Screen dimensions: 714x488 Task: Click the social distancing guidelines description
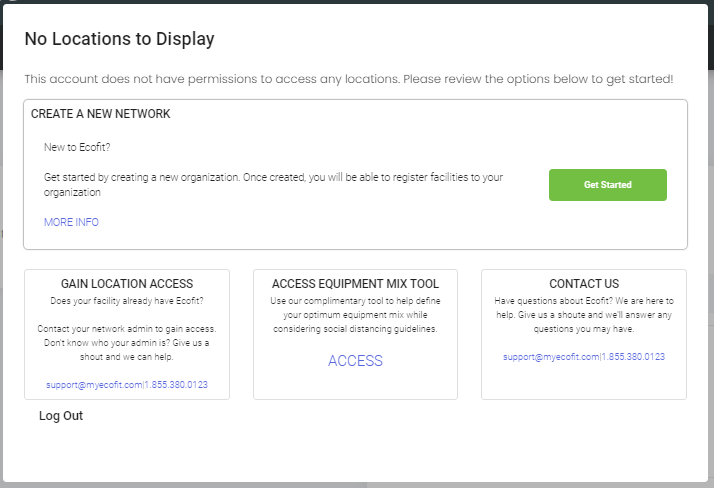point(355,315)
